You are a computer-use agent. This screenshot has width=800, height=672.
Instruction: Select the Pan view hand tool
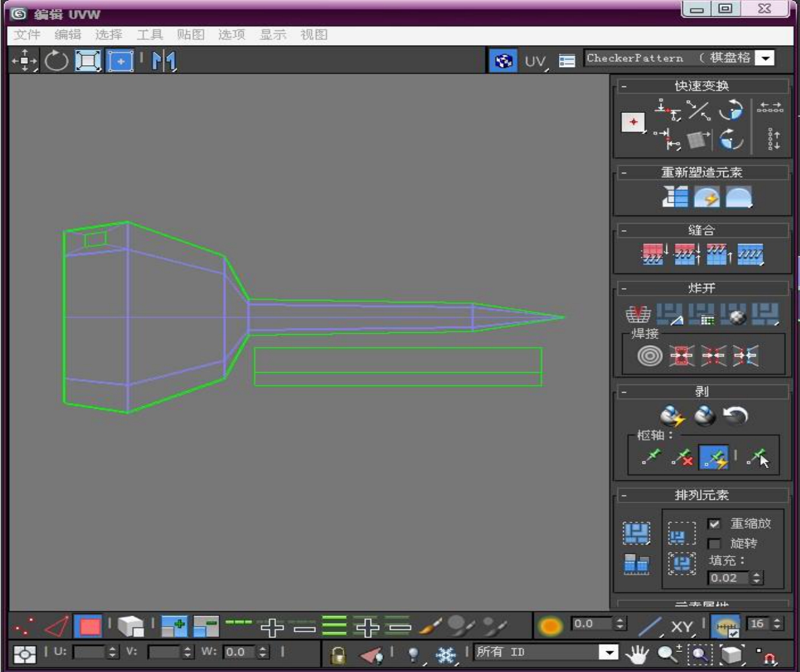pyautogui.click(x=637, y=655)
